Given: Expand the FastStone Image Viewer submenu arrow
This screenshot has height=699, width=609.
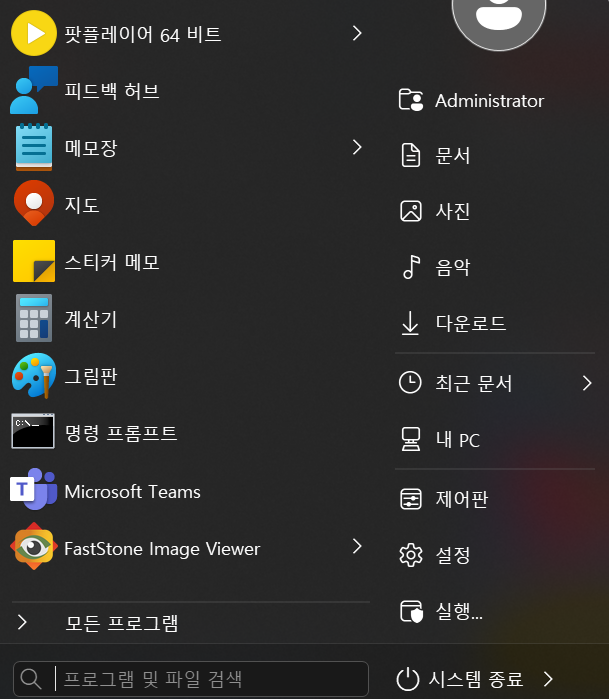Looking at the screenshot, I should point(357,546).
